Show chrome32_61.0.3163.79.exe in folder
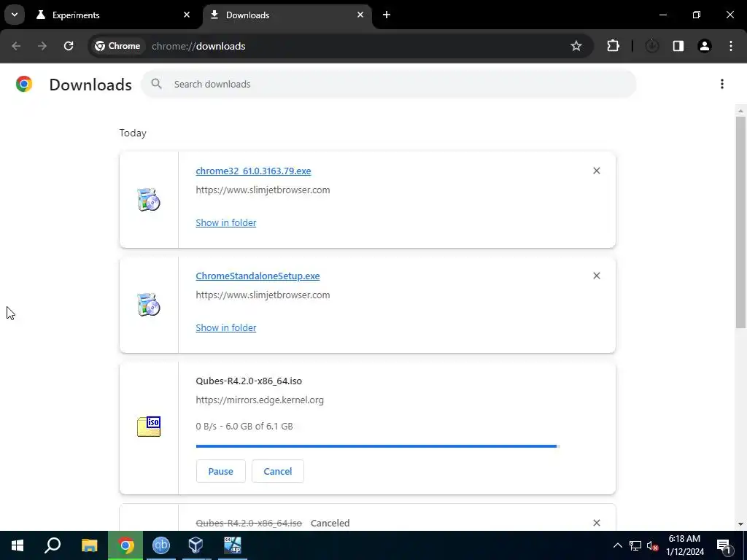 pyautogui.click(x=226, y=223)
